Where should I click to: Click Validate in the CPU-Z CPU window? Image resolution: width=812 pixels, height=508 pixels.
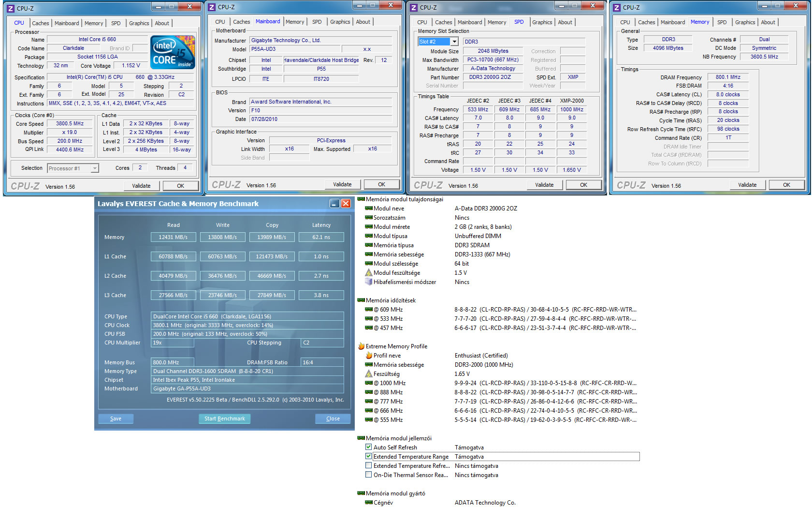pyautogui.click(x=141, y=186)
